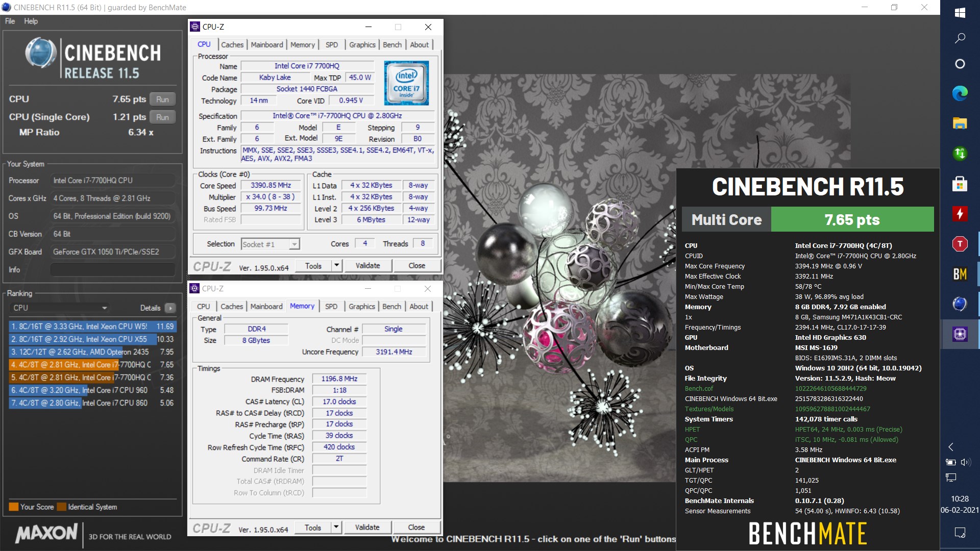Screen dimensions: 980x551
Task: Select the 7.36 i7-7700HQ ranking row
Action: coord(92,377)
